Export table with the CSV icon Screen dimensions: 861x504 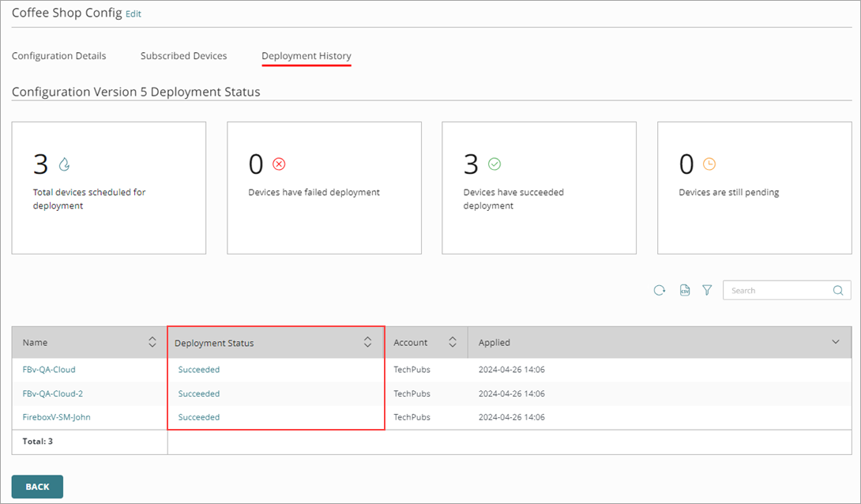[x=685, y=291]
